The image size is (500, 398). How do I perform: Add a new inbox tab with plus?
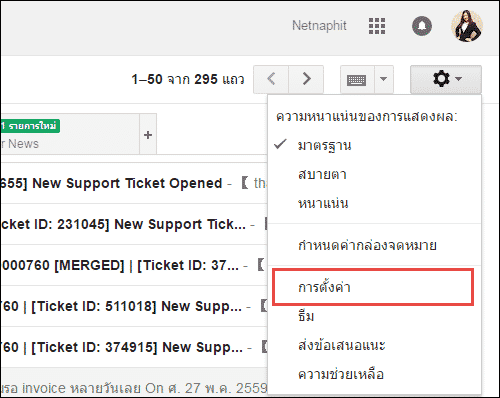(x=148, y=135)
